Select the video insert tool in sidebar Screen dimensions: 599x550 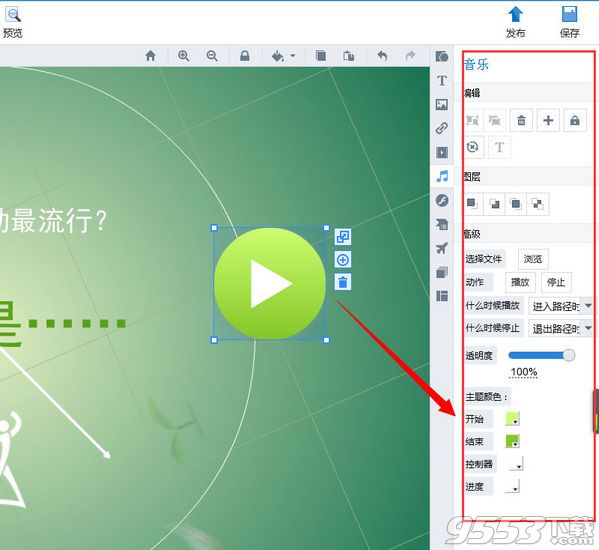442,152
